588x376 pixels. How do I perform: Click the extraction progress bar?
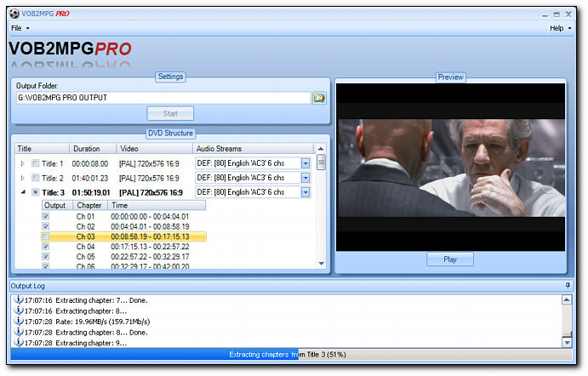point(291,355)
